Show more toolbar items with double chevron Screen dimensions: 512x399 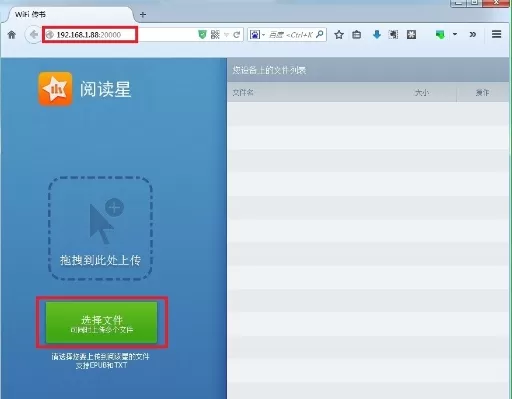point(473,34)
